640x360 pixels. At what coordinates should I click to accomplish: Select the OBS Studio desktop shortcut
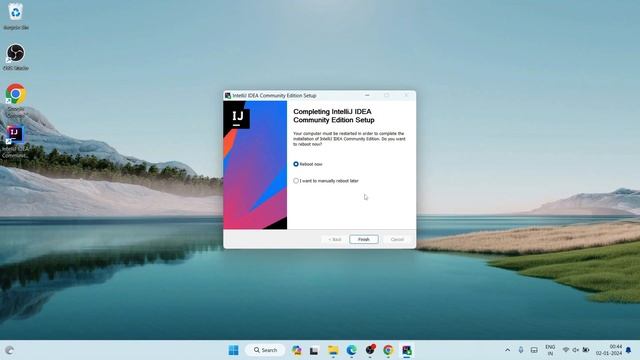click(x=16, y=57)
